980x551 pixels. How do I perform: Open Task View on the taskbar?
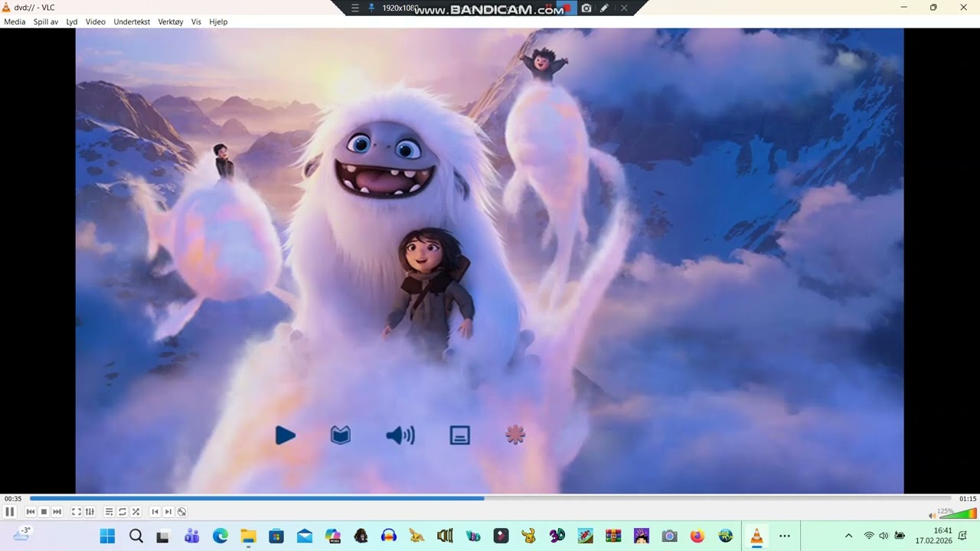pyautogui.click(x=163, y=536)
